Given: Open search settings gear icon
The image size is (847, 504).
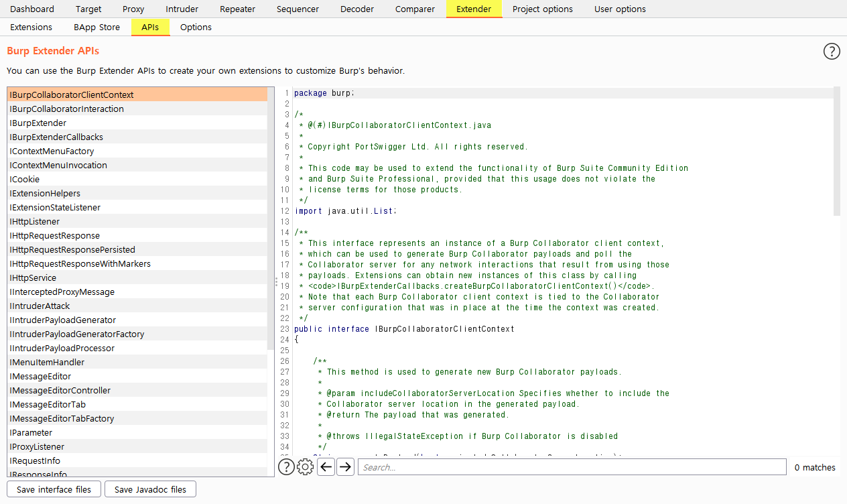Looking at the screenshot, I should [306, 467].
